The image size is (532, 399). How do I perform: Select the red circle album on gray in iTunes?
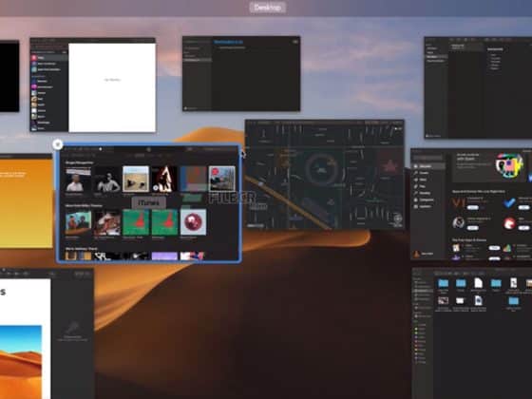point(193,222)
